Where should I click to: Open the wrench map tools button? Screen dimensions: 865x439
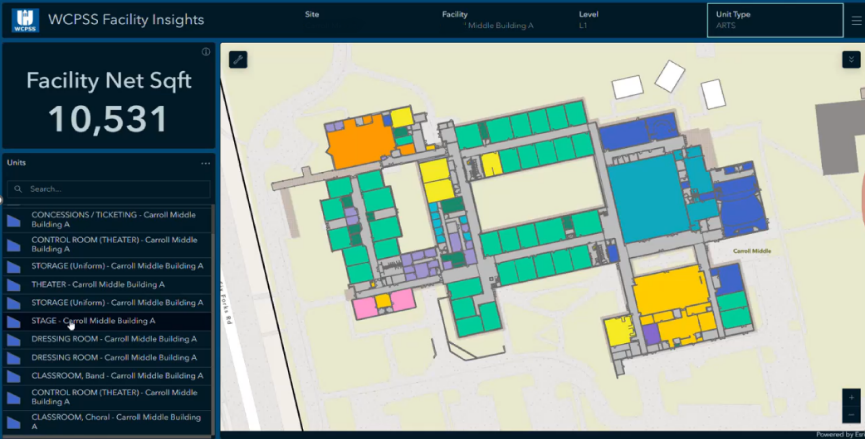pyautogui.click(x=238, y=60)
